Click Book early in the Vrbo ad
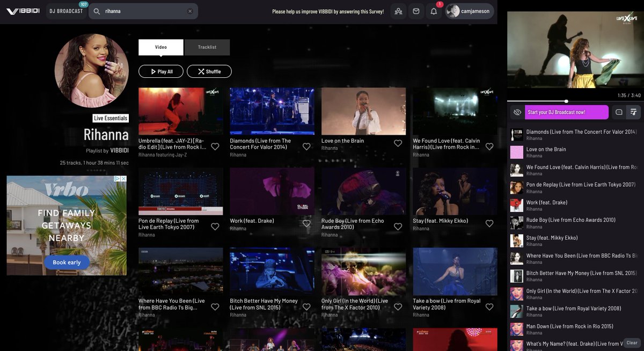This screenshot has height=351, width=644. click(67, 262)
